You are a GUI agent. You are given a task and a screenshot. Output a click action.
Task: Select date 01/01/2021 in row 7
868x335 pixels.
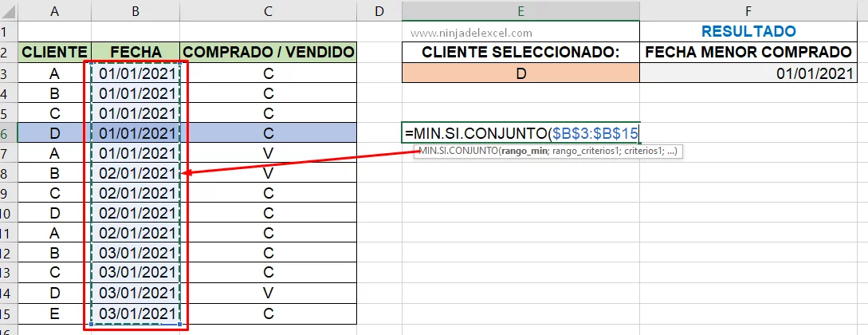pos(136,153)
